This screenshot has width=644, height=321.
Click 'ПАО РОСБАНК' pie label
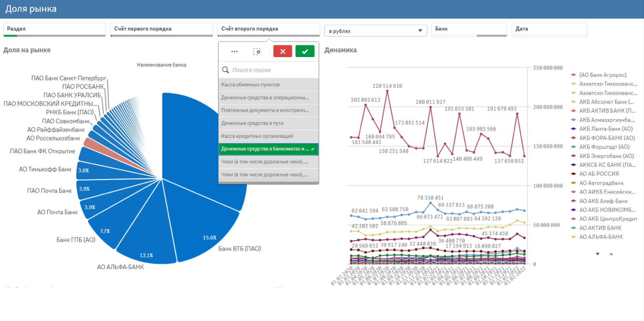tap(83, 87)
